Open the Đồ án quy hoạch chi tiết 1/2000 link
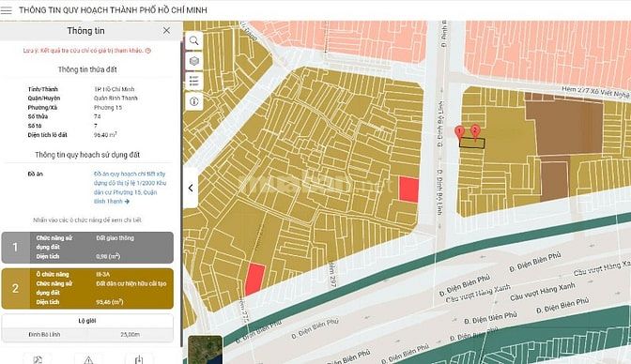Screen dimensions: 631x364 coord(130,188)
